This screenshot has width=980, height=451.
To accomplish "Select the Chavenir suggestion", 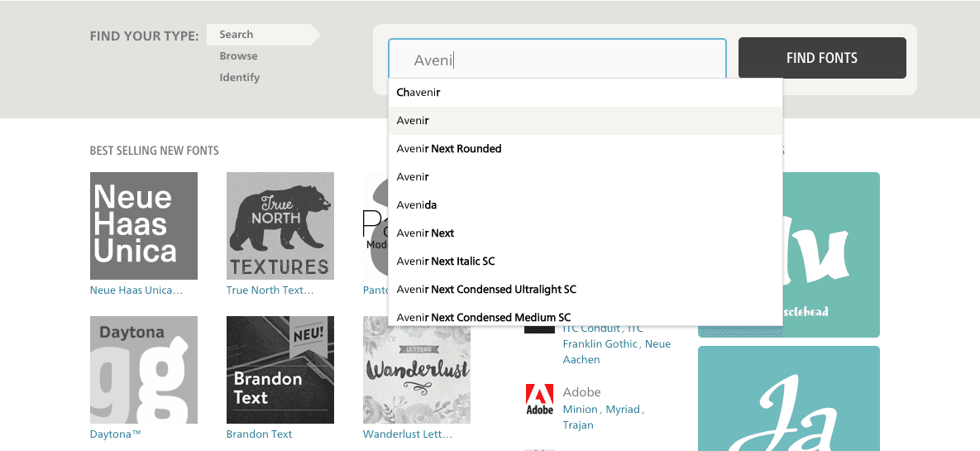I will 585,93.
